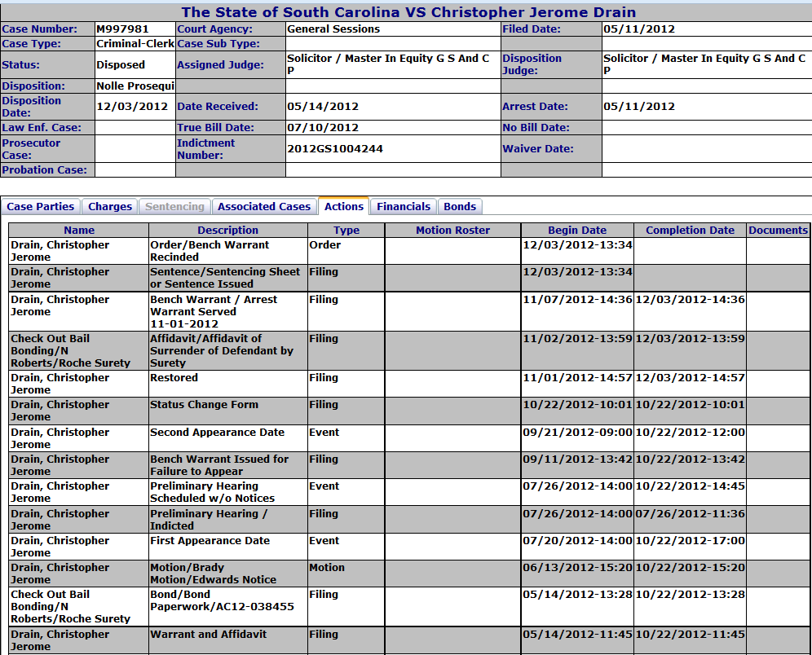Click begin date 09/21/2012-09:00

[577, 433]
